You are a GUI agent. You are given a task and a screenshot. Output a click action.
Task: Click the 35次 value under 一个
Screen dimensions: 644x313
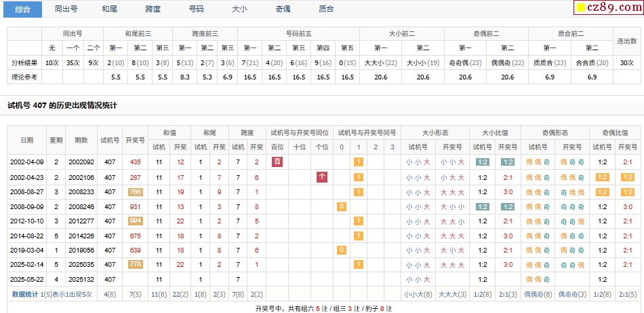[x=73, y=63]
